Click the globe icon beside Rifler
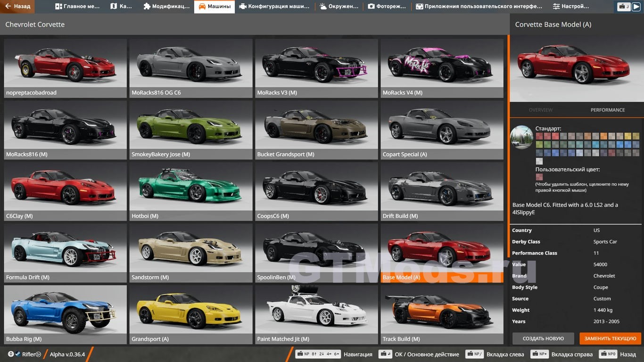This screenshot has height=362, width=644. click(x=11, y=354)
